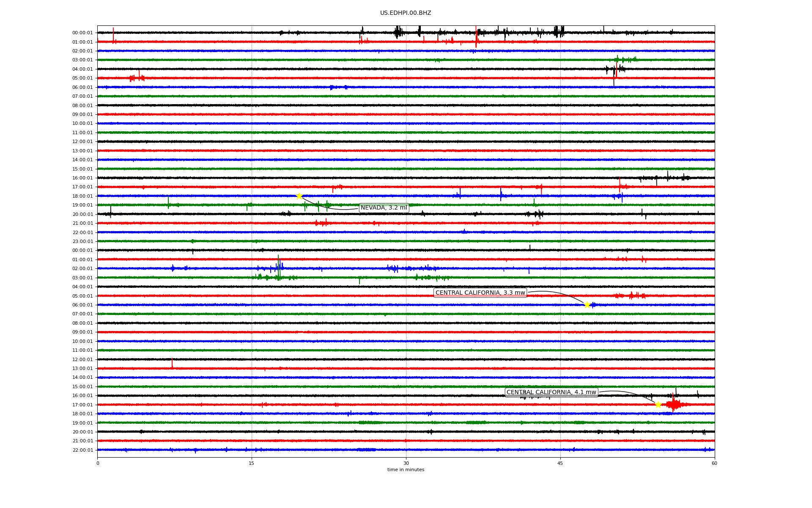Image resolution: width=812 pixels, height=508 pixels.
Task: Click the first 12:00:01 time label
Action: [x=82, y=142]
